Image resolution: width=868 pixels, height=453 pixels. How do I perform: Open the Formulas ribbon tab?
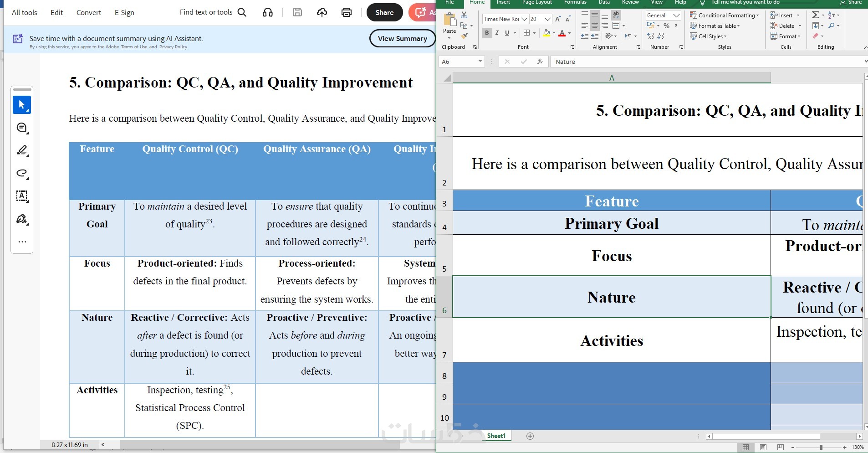(x=575, y=2)
